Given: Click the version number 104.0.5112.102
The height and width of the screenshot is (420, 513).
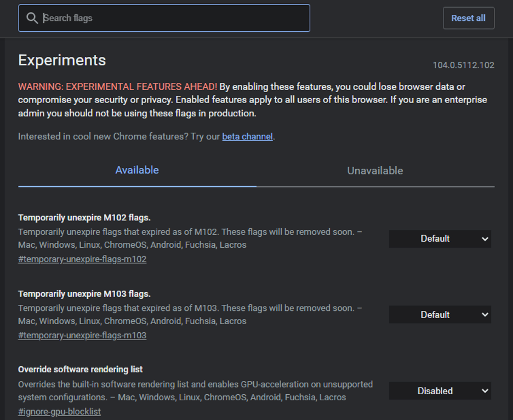Looking at the screenshot, I should (463, 65).
